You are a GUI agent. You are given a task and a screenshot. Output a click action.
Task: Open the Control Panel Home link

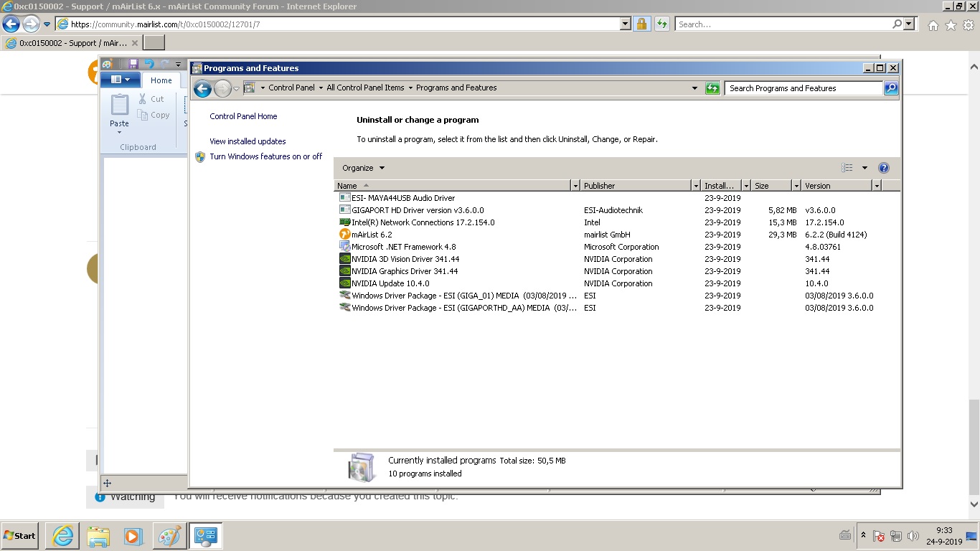(243, 116)
